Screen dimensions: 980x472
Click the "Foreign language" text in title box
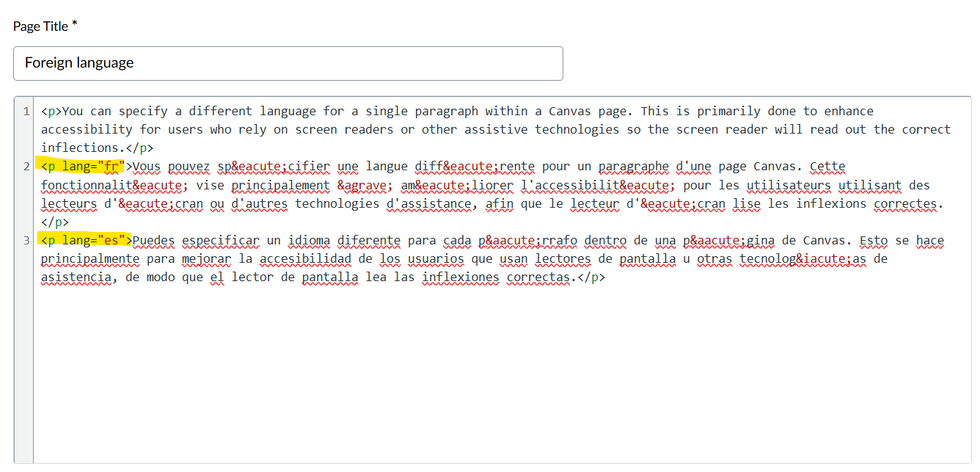(x=78, y=63)
